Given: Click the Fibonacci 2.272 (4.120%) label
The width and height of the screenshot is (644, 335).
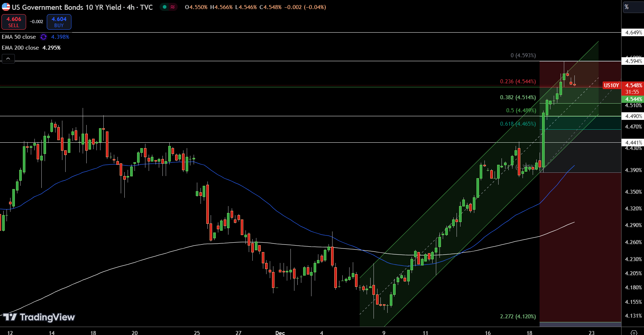Looking at the screenshot, I should coord(518,317).
